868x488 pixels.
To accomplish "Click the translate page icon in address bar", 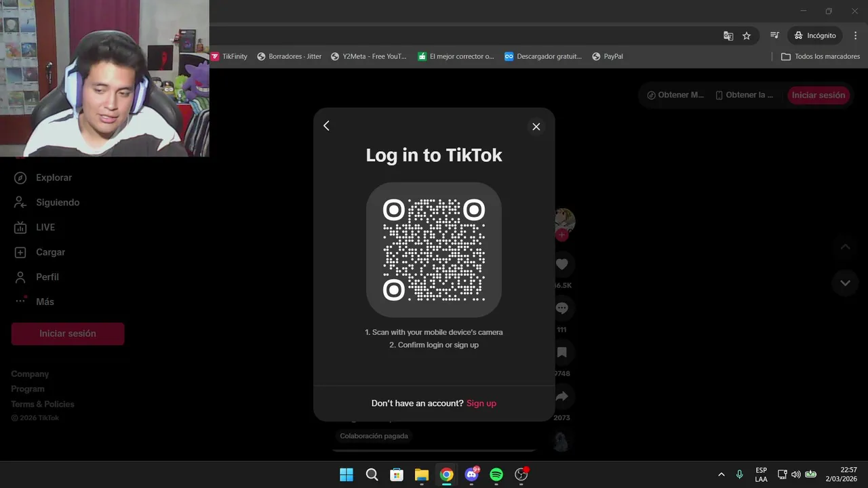I will pyautogui.click(x=728, y=35).
